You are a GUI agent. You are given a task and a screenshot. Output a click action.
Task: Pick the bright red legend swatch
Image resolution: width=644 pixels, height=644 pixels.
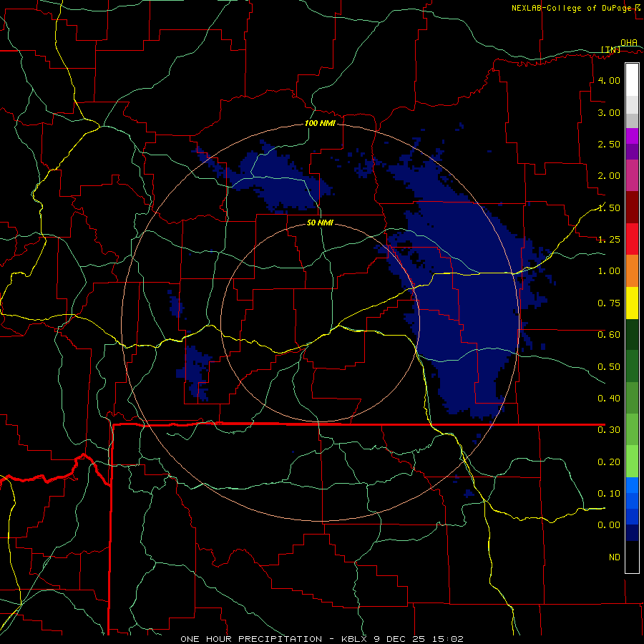tap(632, 239)
